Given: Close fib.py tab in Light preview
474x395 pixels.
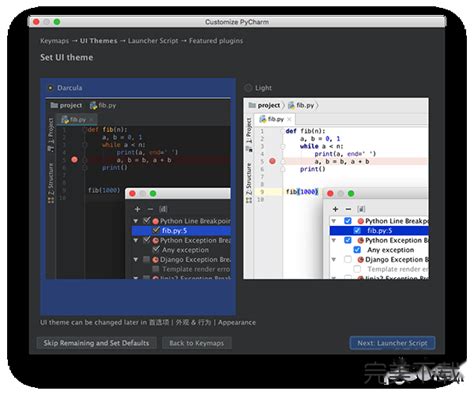Looking at the screenshot, I should pyautogui.click(x=289, y=119).
